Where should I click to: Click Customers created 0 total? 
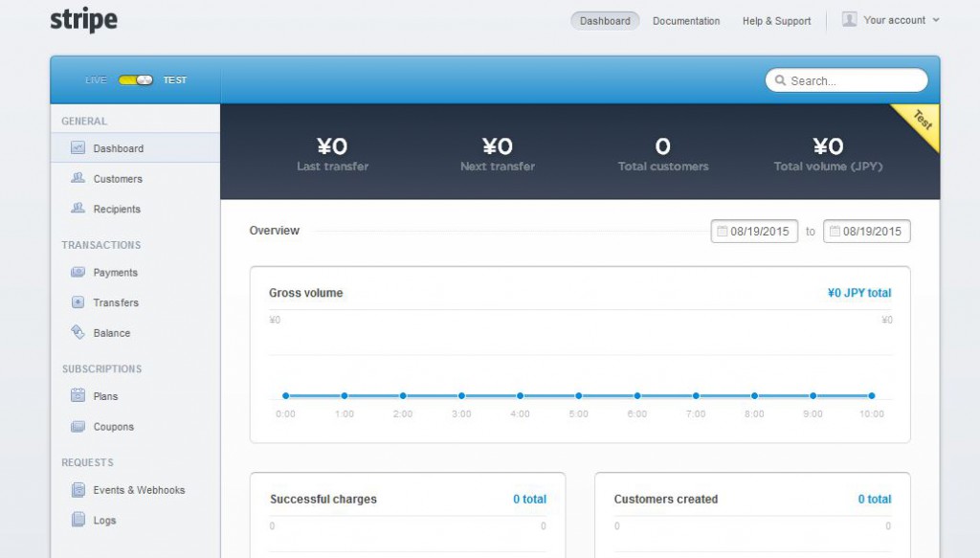click(875, 500)
